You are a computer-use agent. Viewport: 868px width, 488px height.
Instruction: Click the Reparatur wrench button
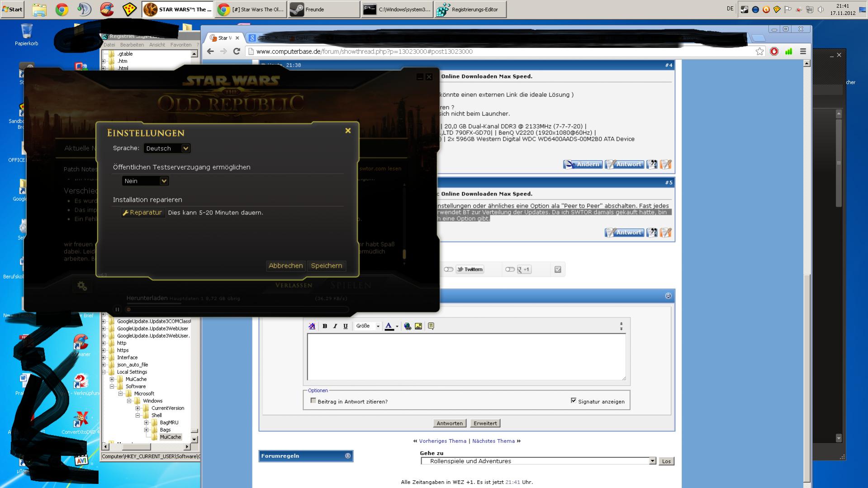[x=142, y=213]
